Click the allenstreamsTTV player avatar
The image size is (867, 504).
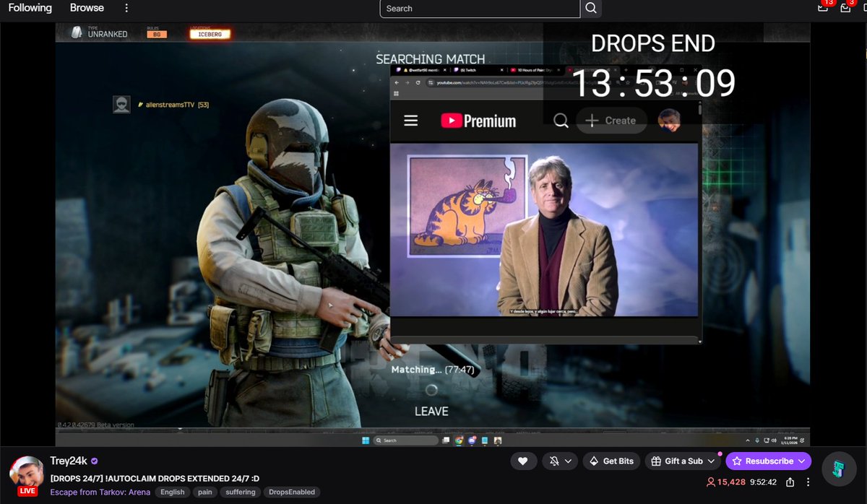121,105
